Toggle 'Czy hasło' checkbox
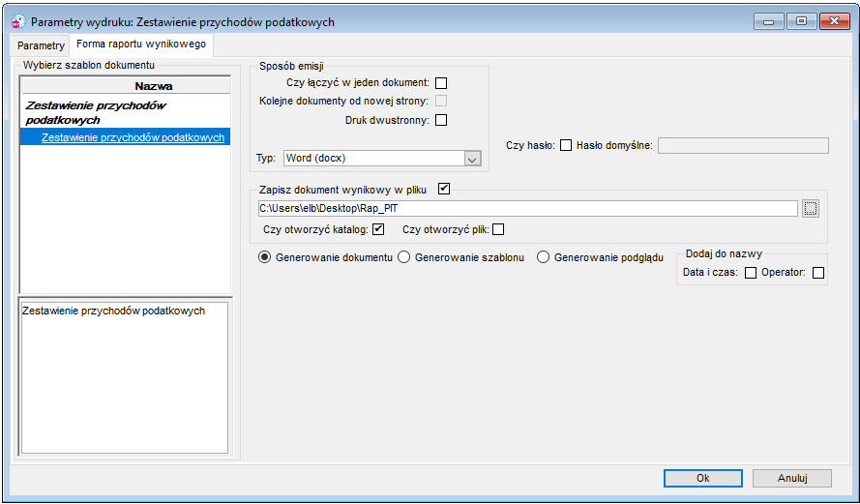 566,145
